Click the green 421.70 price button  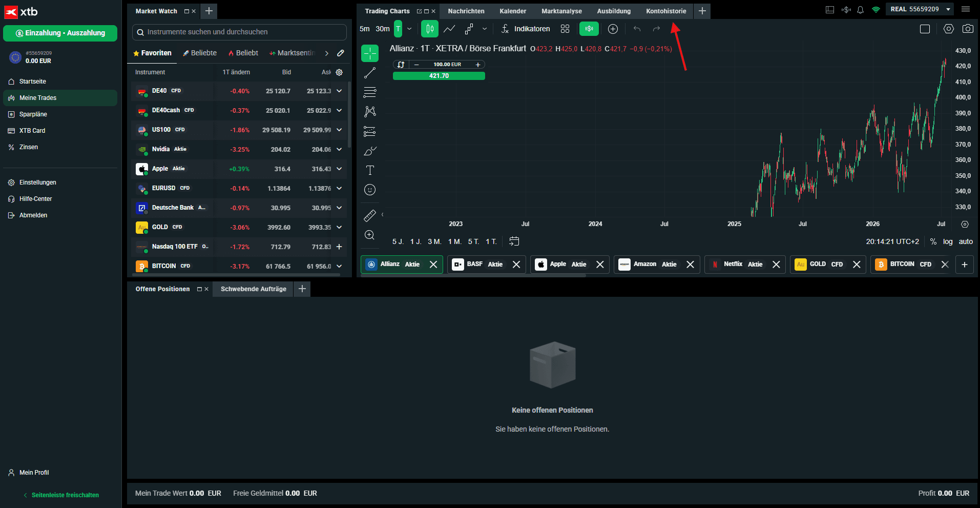(439, 76)
